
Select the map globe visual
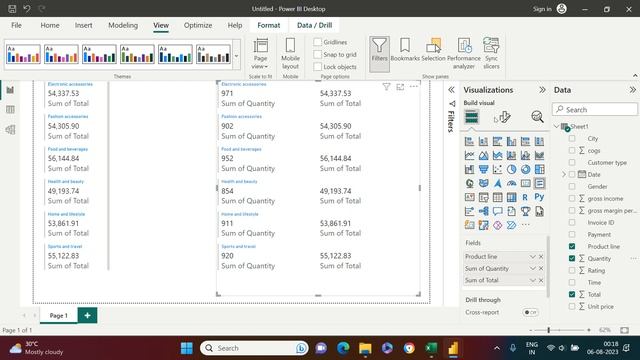coord(469,183)
